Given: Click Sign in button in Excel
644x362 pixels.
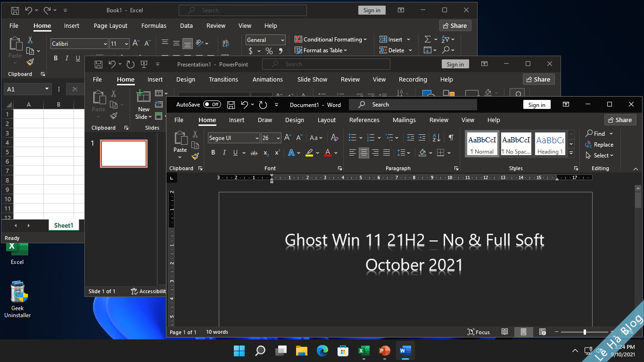Looking at the screenshot, I should pyautogui.click(x=372, y=10).
